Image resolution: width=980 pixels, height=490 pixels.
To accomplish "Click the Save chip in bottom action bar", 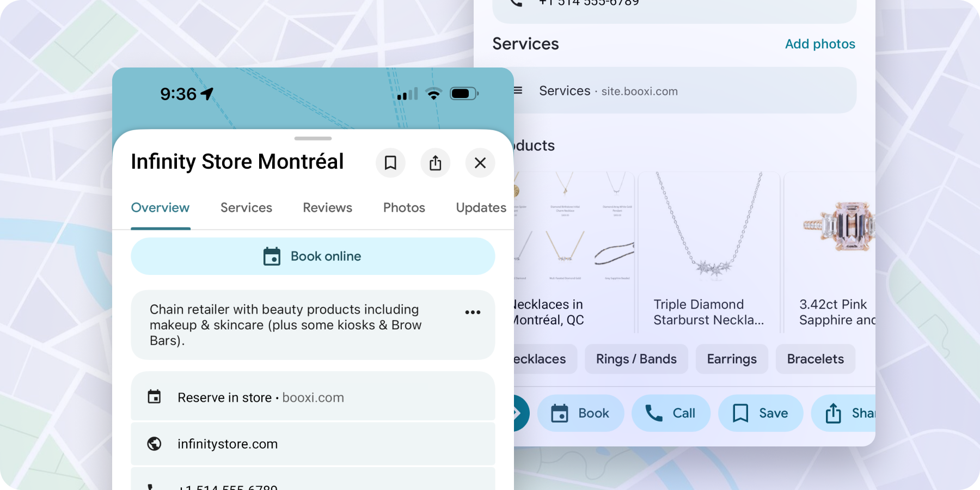I will 761,413.
